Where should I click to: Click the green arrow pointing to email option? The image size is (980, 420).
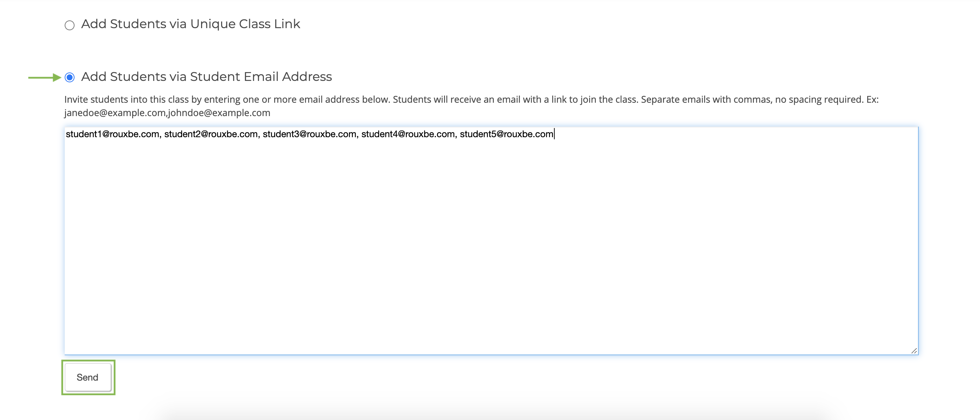pyautogui.click(x=45, y=77)
